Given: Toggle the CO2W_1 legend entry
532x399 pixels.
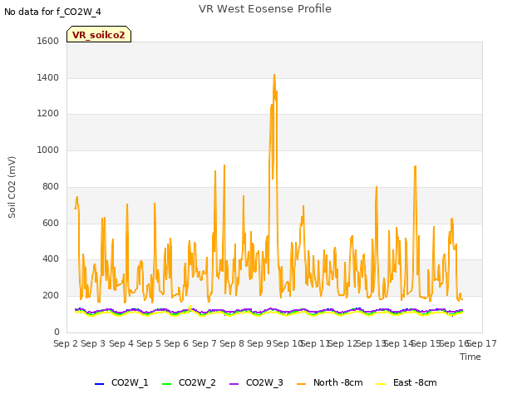Looking at the screenshot, I should tap(121, 382).
